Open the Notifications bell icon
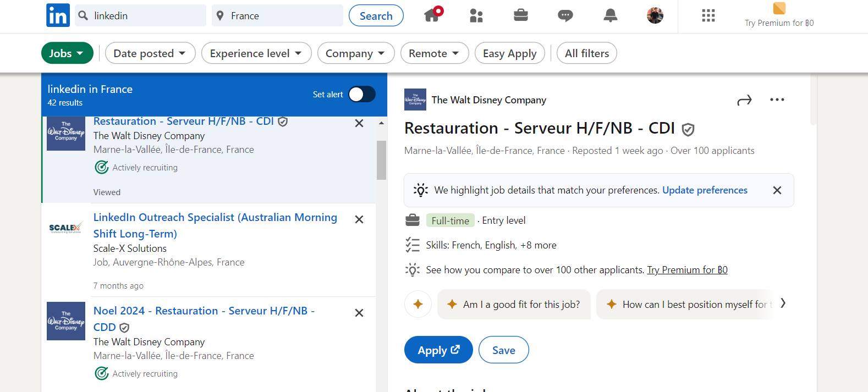The width and height of the screenshot is (868, 392). tap(611, 16)
